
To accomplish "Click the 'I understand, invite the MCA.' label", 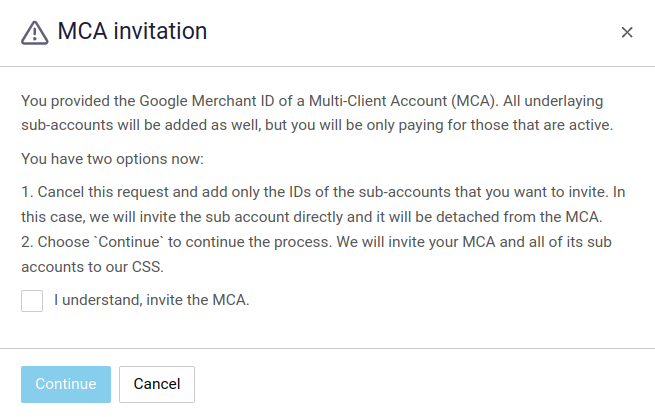I will pyautogui.click(x=152, y=300).
